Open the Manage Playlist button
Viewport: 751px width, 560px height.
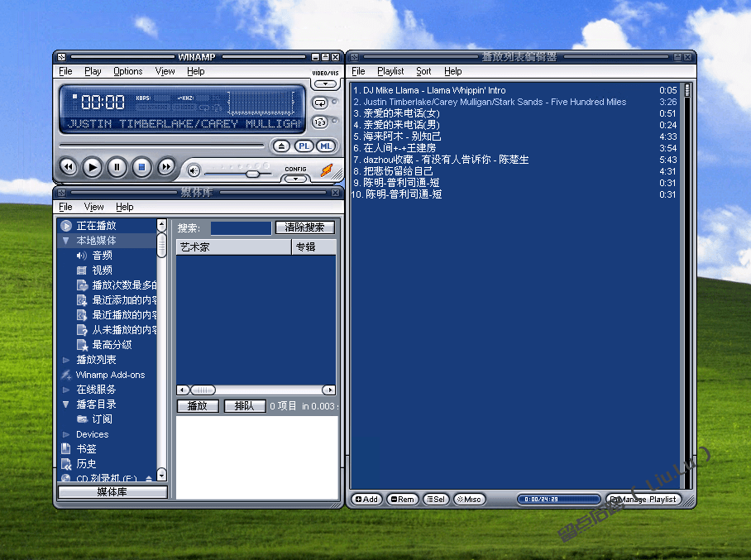(x=643, y=499)
